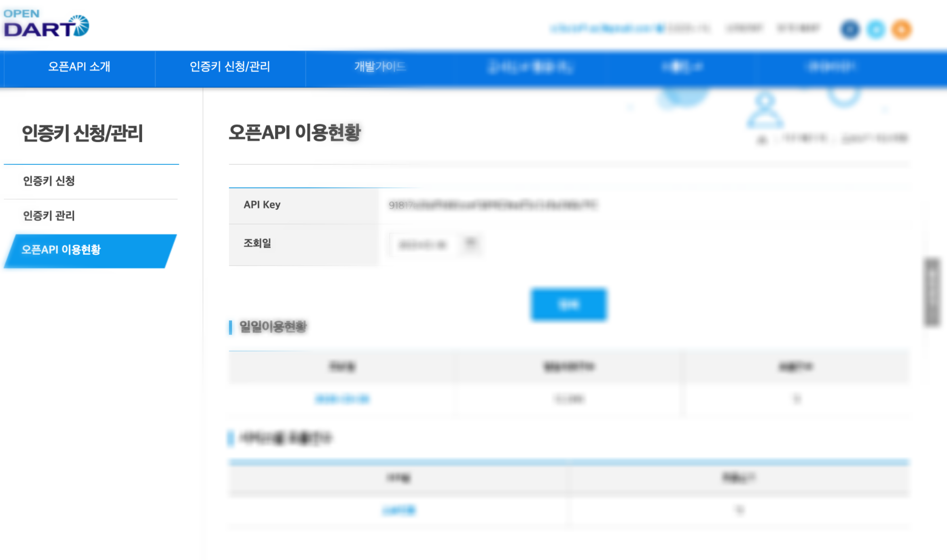The height and width of the screenshot is (560, 947).
Task: Select 인증키 관리 in the sidebar
Action: [x=49, y=216]
